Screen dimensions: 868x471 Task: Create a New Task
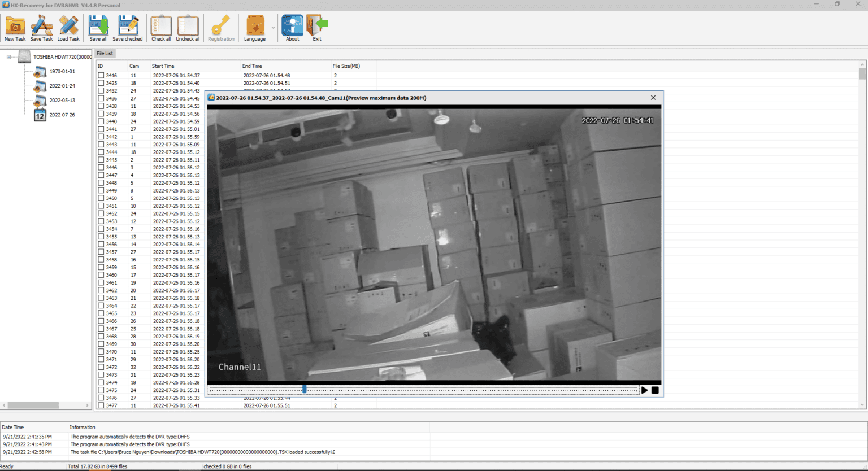15,27
